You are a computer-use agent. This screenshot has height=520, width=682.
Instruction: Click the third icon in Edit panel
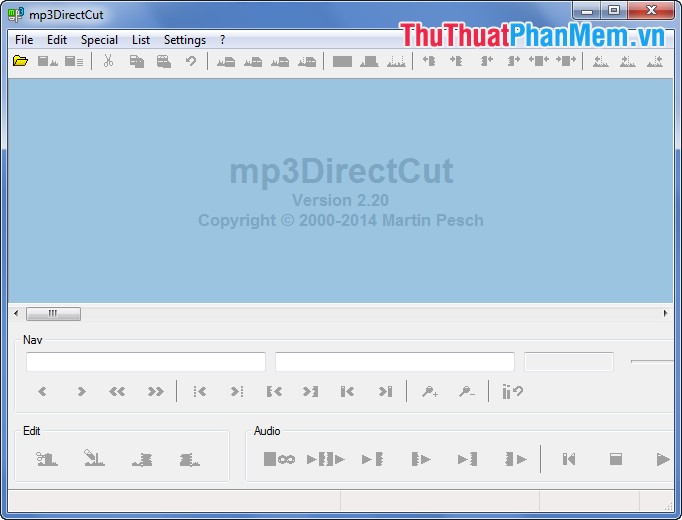pyautogui.click(x=142, y=460)
